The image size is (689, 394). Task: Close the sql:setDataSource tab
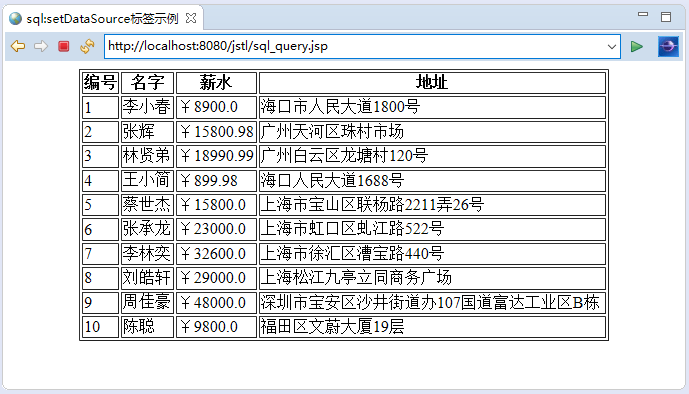tap(191, 18)
